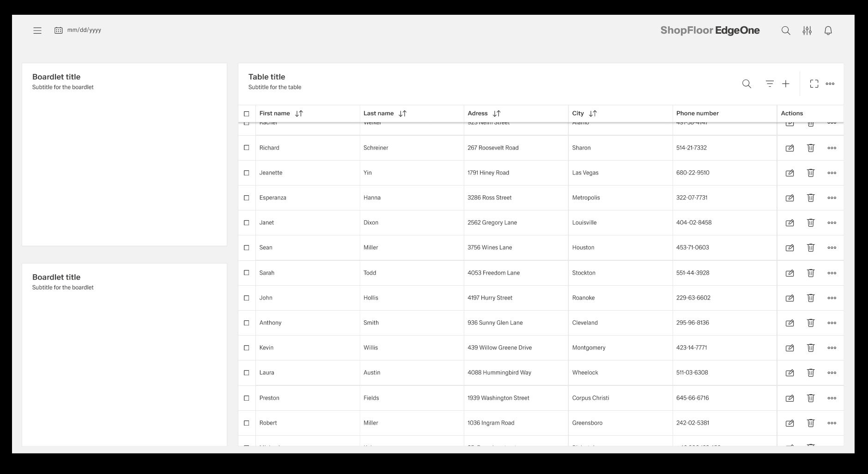Click the mm/dd/yyyy date input field

point(84,30)
